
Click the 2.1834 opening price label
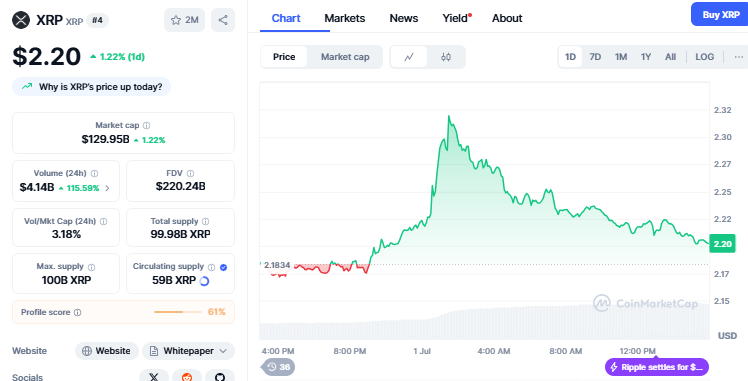pos(277,265)
